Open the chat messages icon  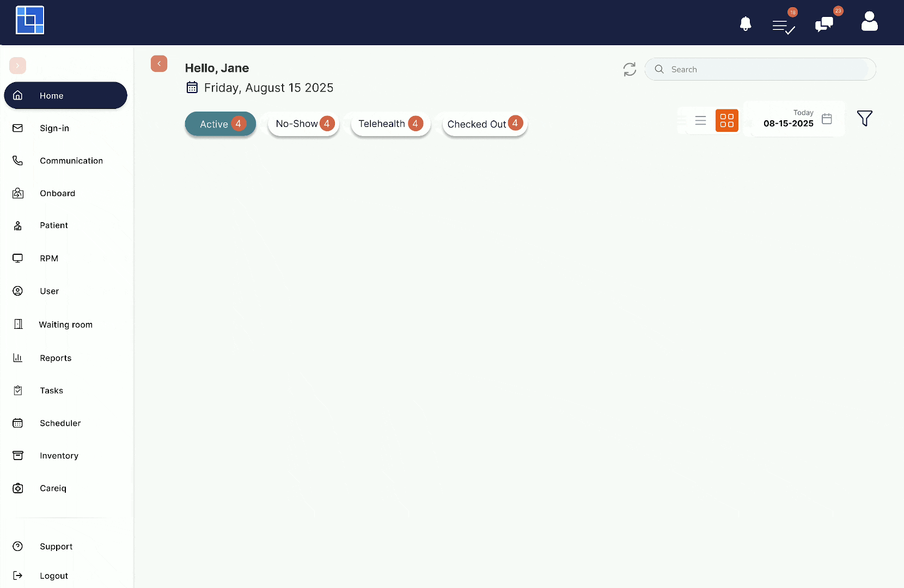click(824, 24)
